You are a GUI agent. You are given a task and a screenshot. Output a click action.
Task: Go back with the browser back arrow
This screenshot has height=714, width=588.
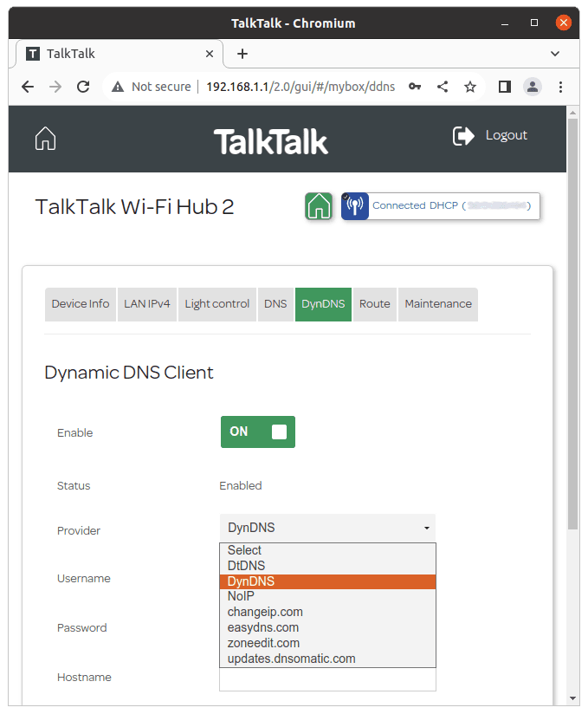coord(28,87)
